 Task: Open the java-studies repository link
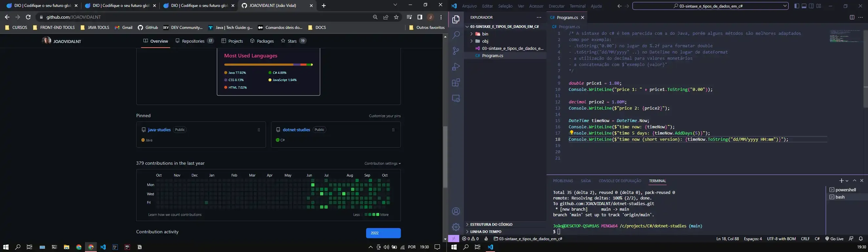(159, 130)
